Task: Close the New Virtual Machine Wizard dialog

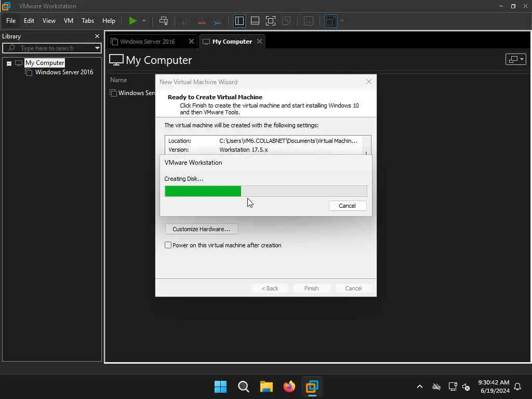Action: (x=369, y=82)
